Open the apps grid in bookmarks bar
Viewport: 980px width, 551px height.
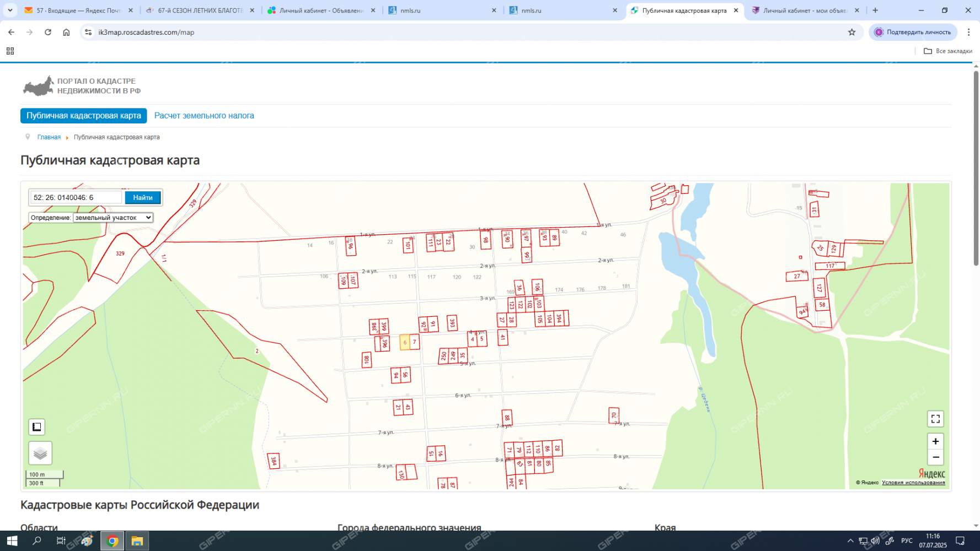click(10, 51)
